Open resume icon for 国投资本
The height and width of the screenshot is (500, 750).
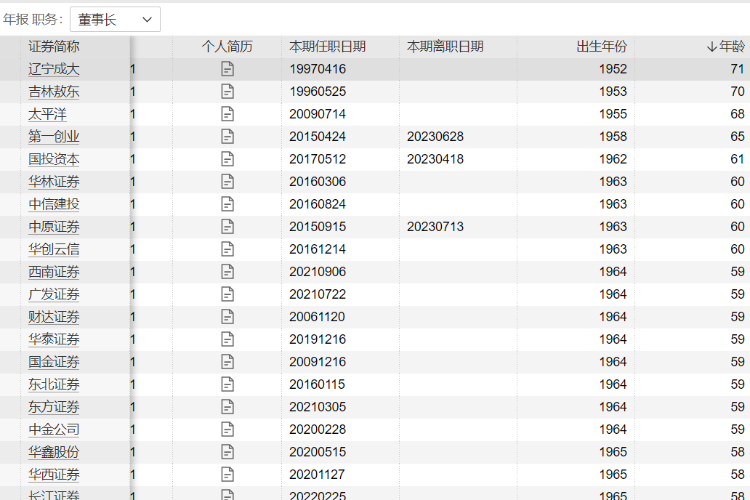tap(228, 159)
